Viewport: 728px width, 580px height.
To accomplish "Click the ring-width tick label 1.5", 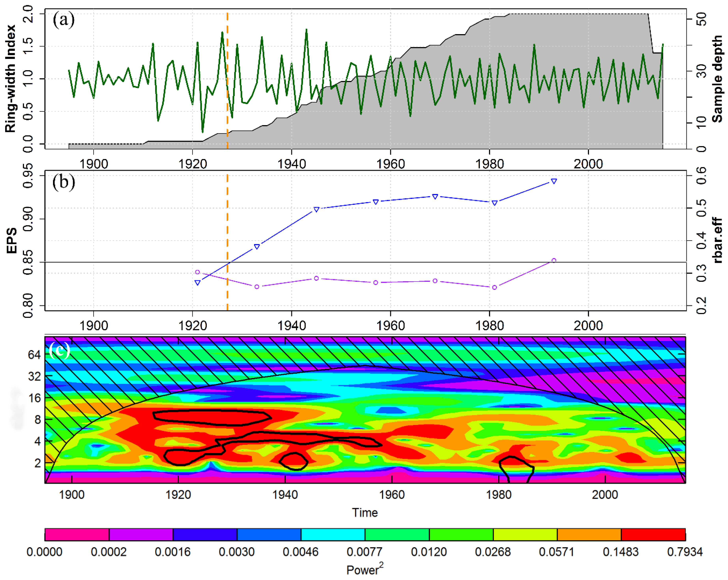I will pos(28,46).
